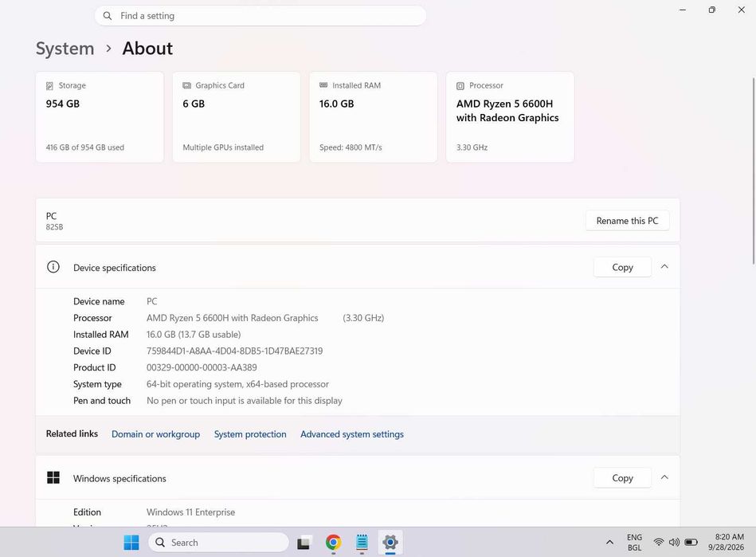Click the Windows specifications logo icon

pos(53,477)
